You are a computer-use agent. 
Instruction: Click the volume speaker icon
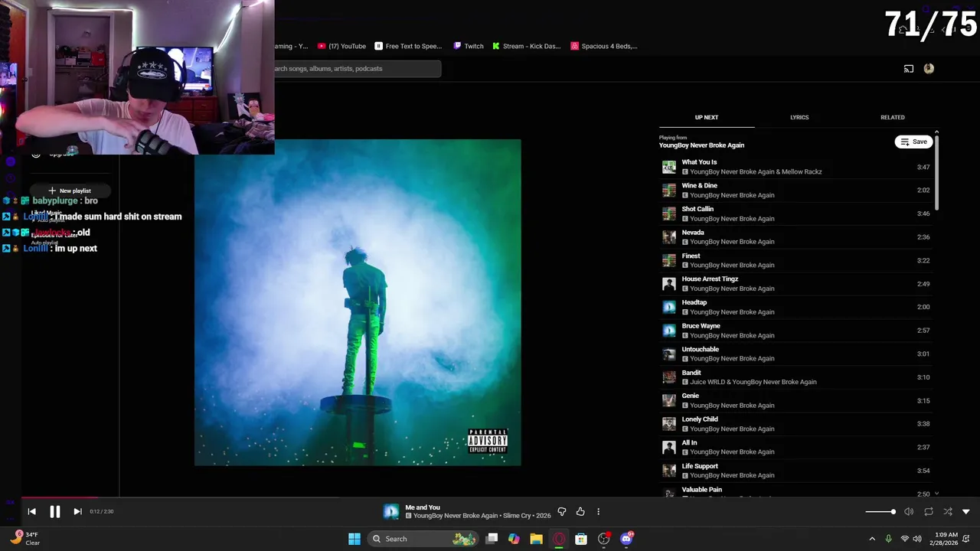[909, 511]
